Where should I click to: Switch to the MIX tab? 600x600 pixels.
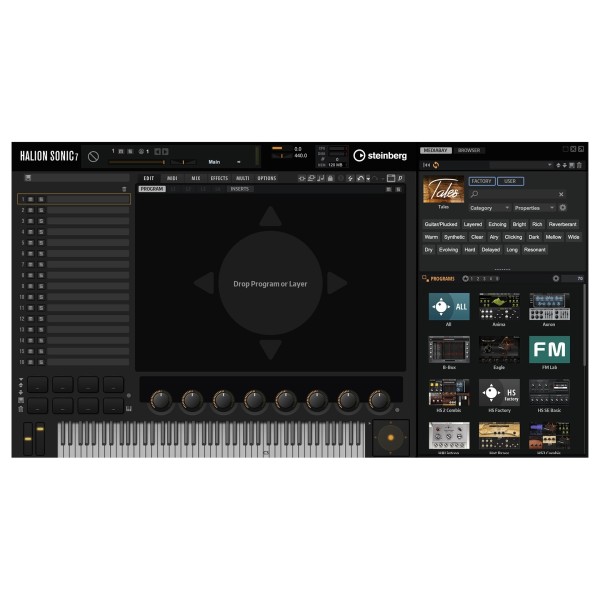coord(196,178)
